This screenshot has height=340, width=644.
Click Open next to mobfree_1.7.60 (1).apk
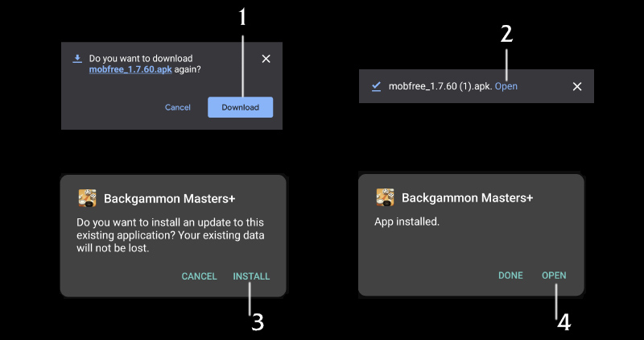(x=506, y=86)
